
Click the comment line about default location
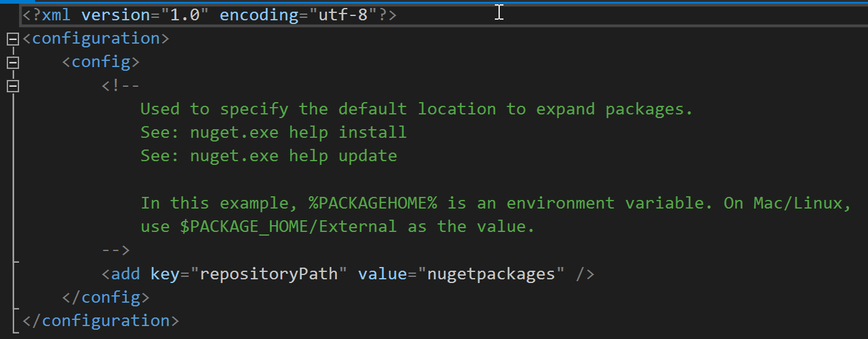(x=417, y=109)
